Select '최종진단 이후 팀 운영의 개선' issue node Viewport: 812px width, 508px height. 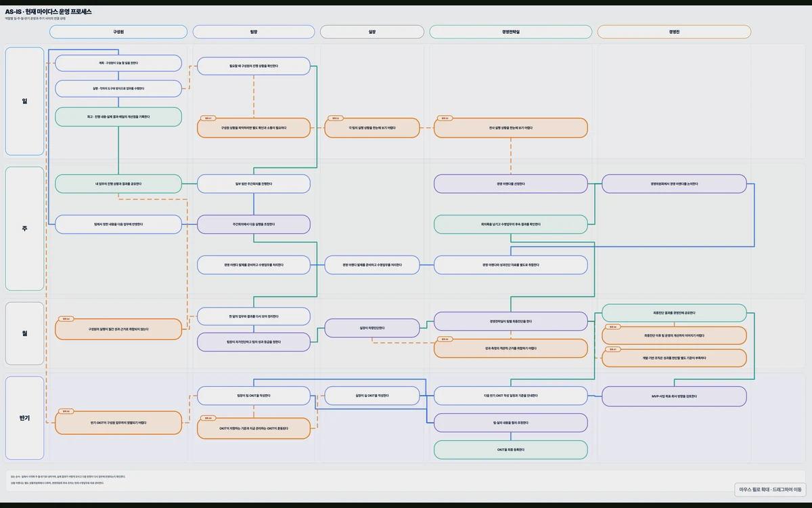(x=674, y=335)
